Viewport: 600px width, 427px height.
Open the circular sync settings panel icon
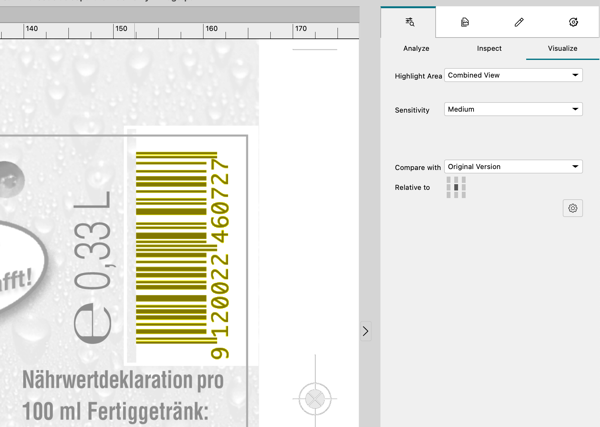(573, 22)
